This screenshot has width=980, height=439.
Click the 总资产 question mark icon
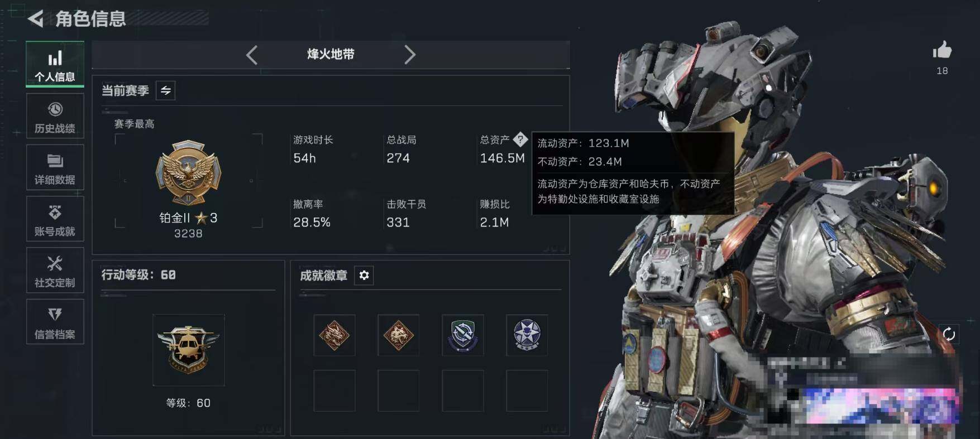pyautogui.click(x=520, y=139)
